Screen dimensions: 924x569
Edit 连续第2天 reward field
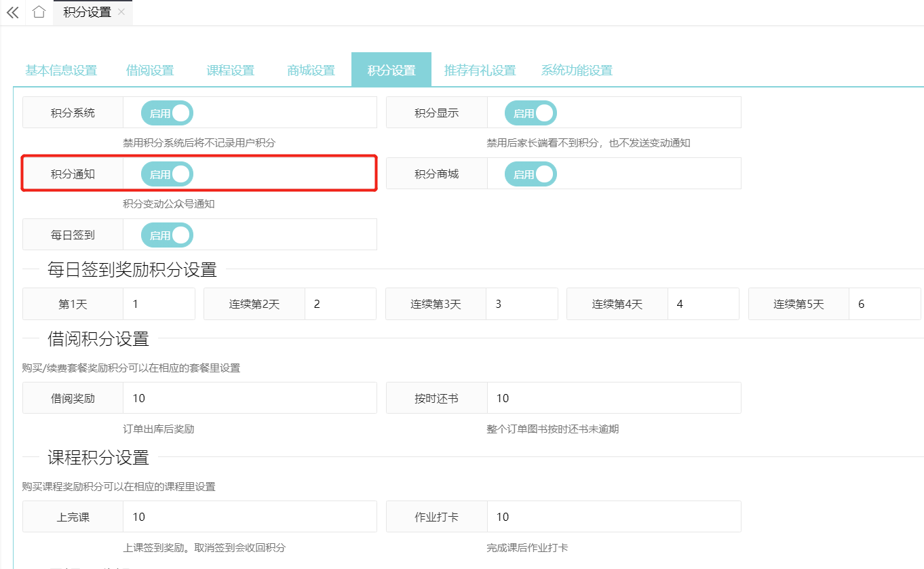pos(341,304)
